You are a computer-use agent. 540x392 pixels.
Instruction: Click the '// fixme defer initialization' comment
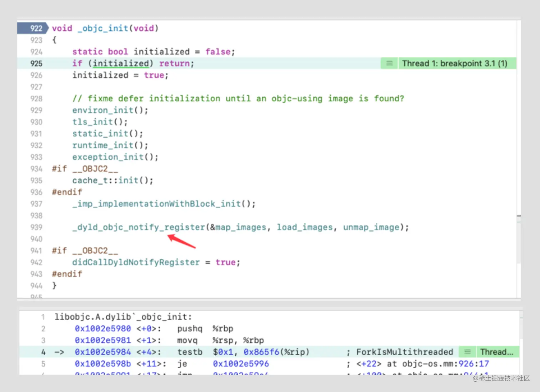click(238, 98)
